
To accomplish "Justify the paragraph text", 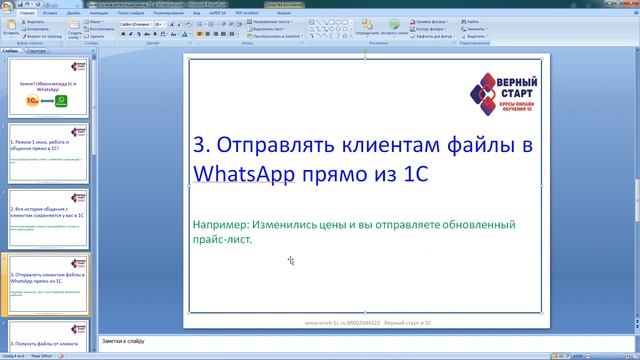I will 223,34.
